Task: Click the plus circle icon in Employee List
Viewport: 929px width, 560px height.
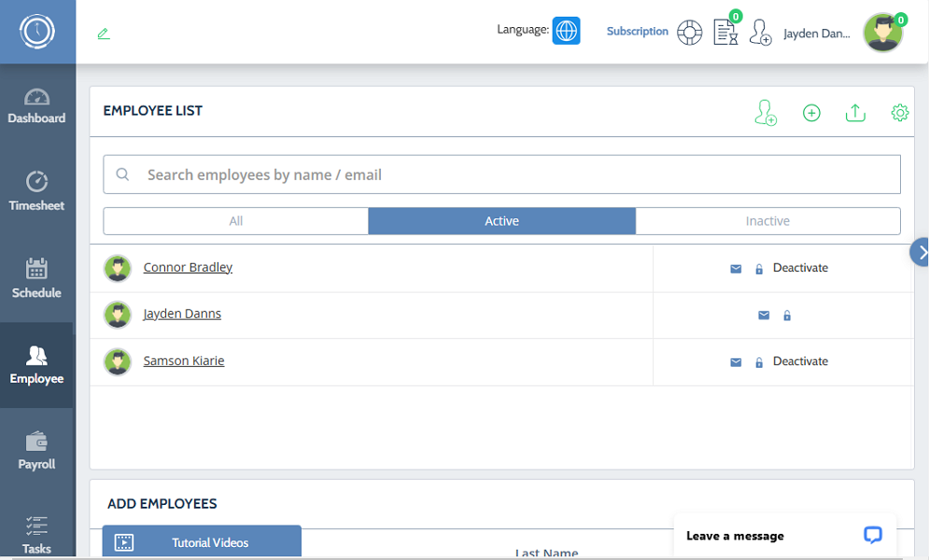Action: click(811, 113)
